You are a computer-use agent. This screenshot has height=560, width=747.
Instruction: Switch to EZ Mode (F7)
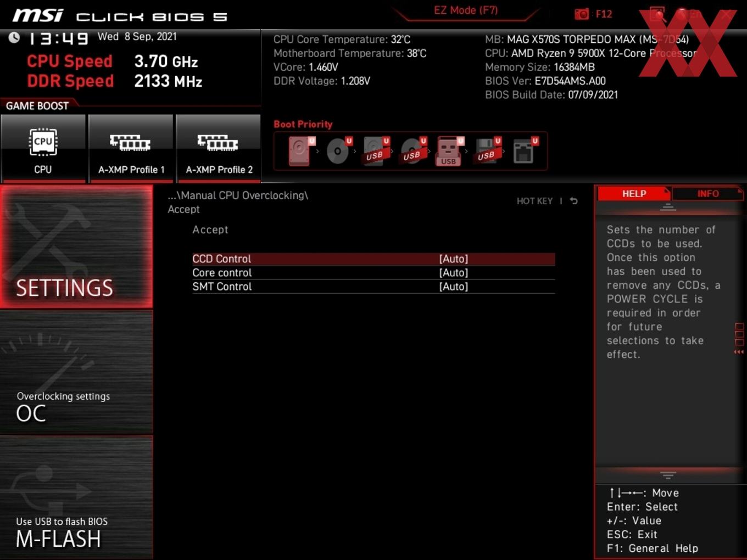(x=466, y=10)
